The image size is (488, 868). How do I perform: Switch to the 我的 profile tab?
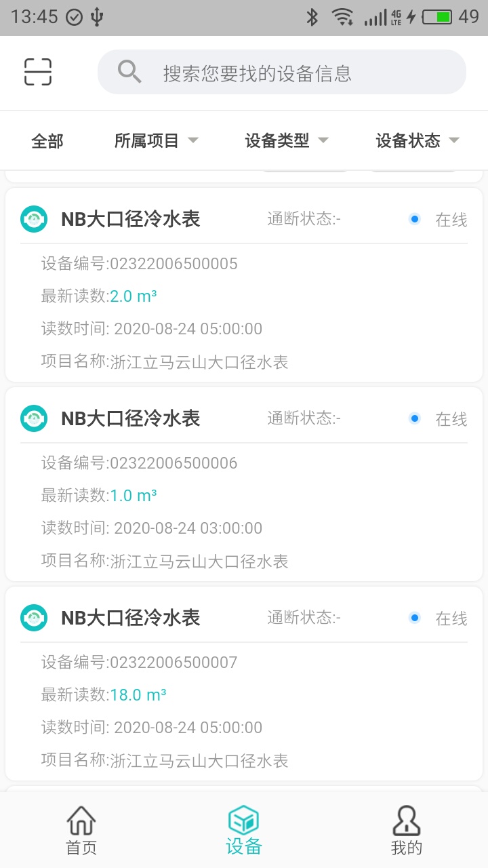407,830
